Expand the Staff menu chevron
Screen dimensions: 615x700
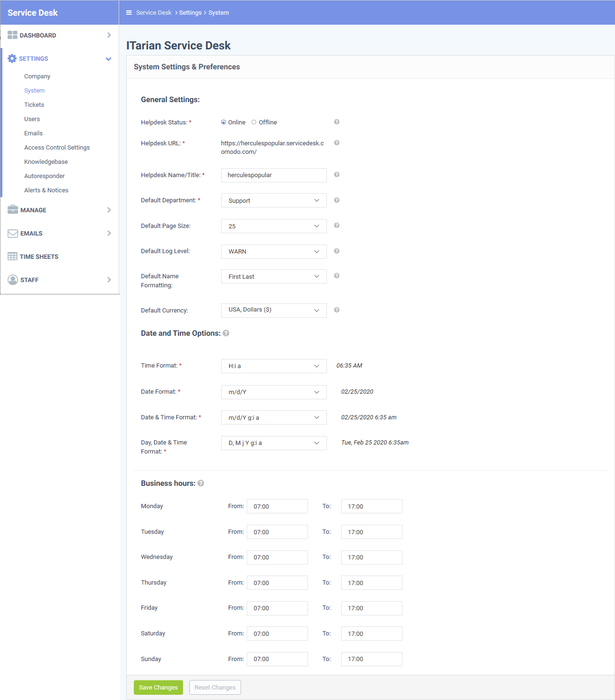point(109,280)
